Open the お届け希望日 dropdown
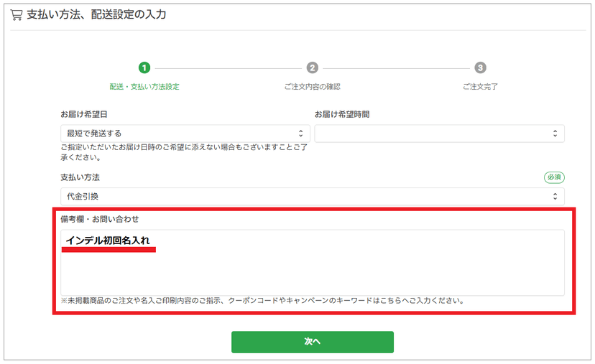Viewport: 595px width, 364px height. (x=185, y=134)
